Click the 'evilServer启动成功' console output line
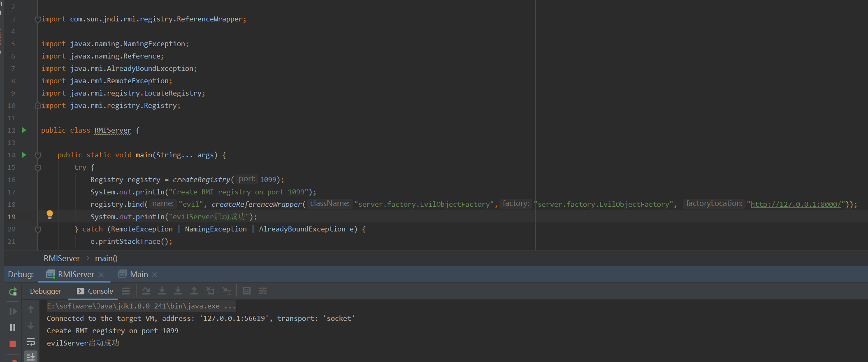The height and width of the screenshot is (362, 868). coord(83,343)
